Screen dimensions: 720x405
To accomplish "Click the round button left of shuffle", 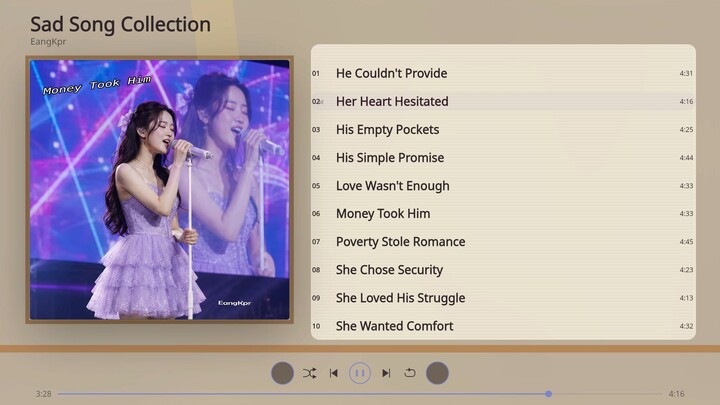I will click(282, 373).
